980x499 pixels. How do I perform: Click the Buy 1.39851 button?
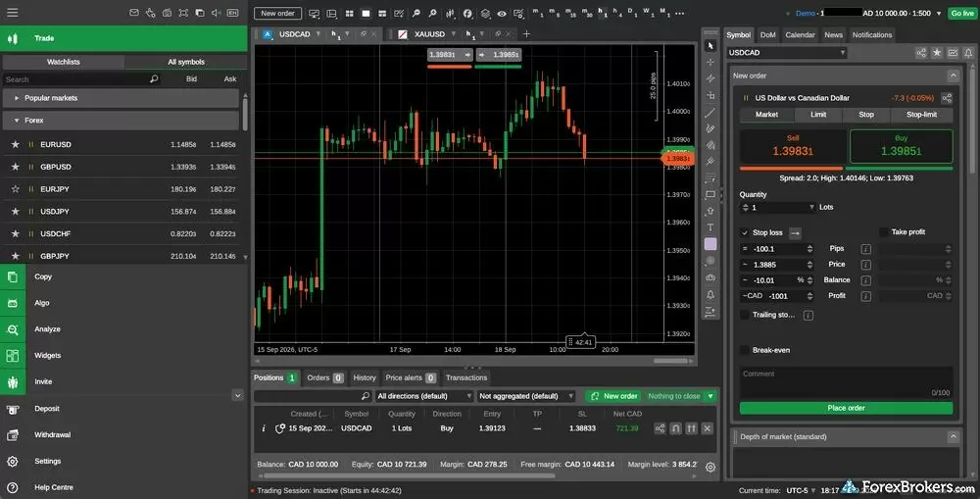coord(901,146)
